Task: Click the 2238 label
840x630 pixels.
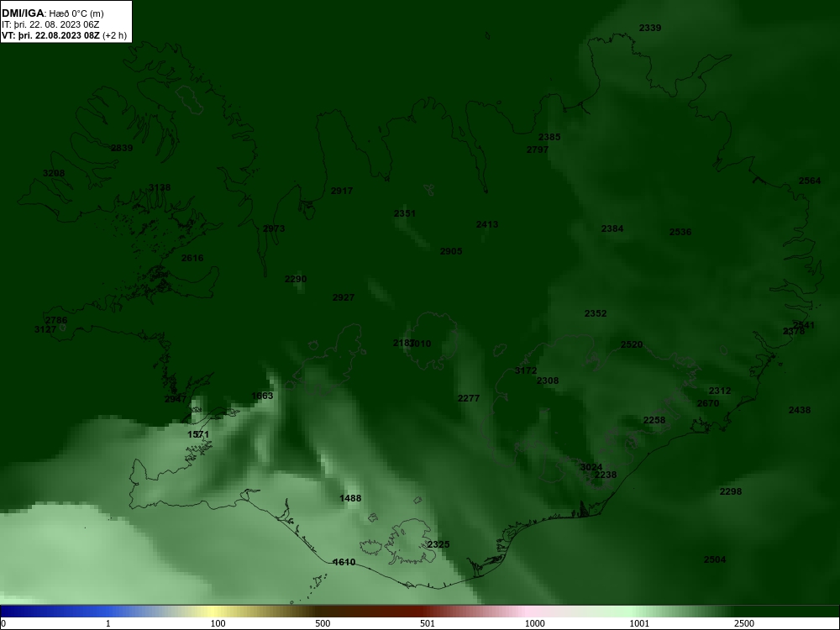Action: coord(606,475)
